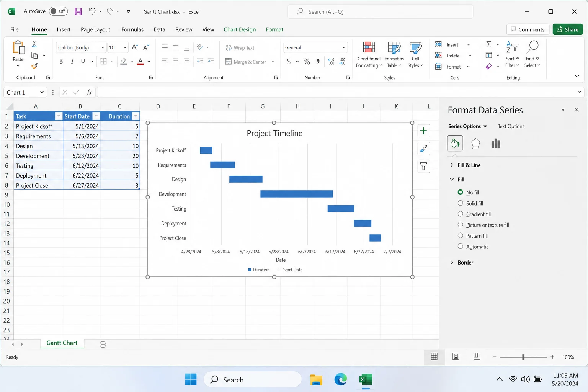
Task: Click the Chart Styles paintbrush button
Action: click(x=423, y=149)
